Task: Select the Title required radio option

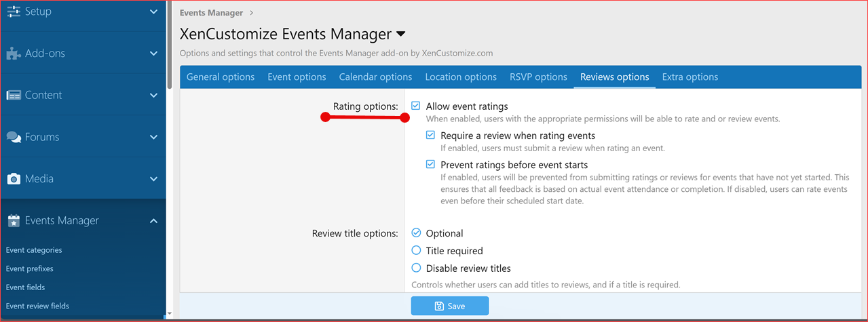Action: coord(416,251)
